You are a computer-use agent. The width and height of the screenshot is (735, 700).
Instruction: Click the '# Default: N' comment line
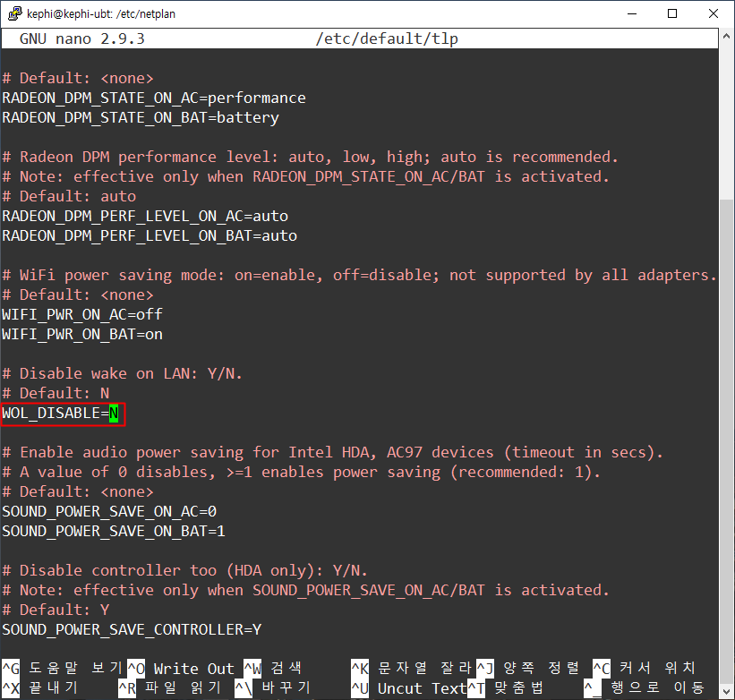click(56, 393)
